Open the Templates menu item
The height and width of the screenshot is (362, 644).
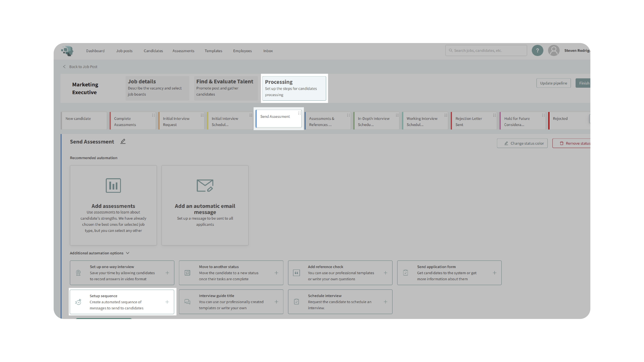click(x=213, y=51)
